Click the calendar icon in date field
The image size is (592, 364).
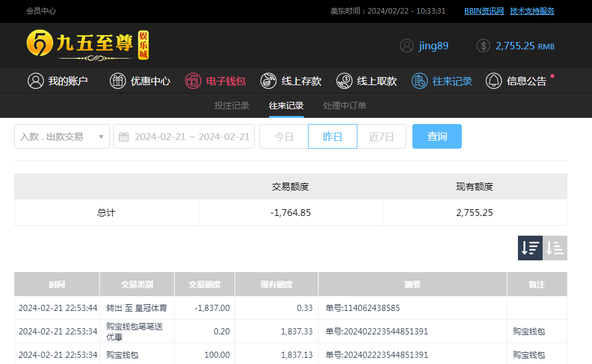123,137
